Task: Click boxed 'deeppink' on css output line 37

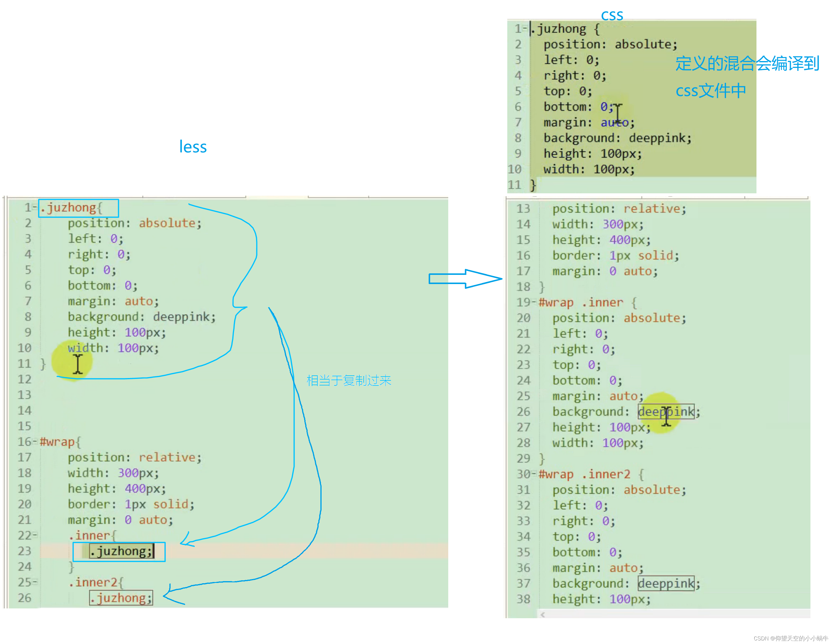Action: click(666, 583)
